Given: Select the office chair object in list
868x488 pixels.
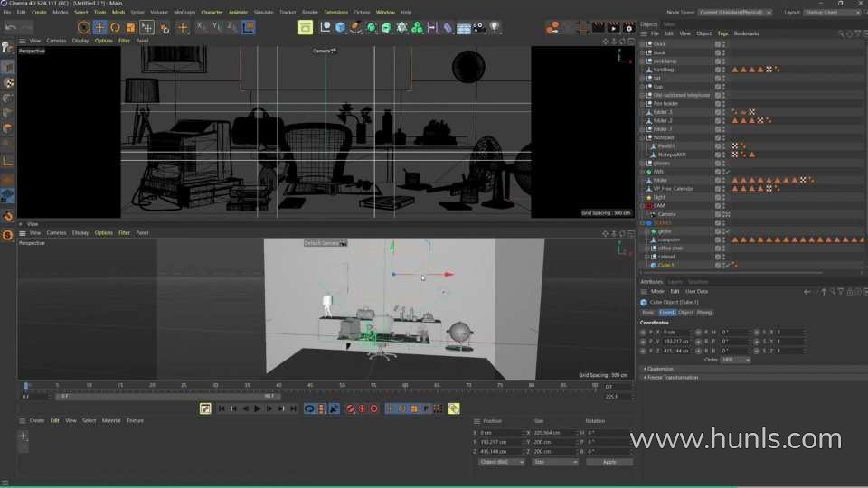Looking at the screenshot, I should tap(670, 248).
